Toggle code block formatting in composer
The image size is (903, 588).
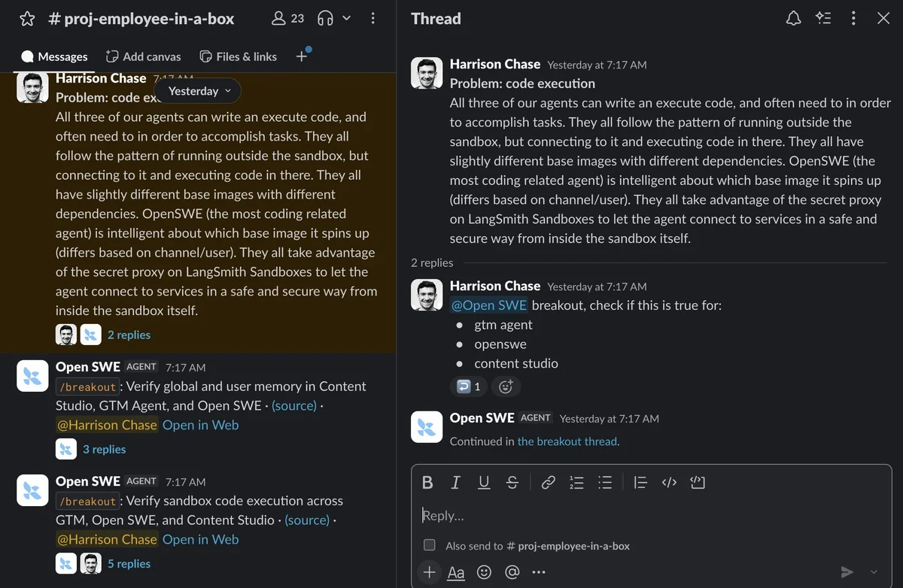point(698,483)
